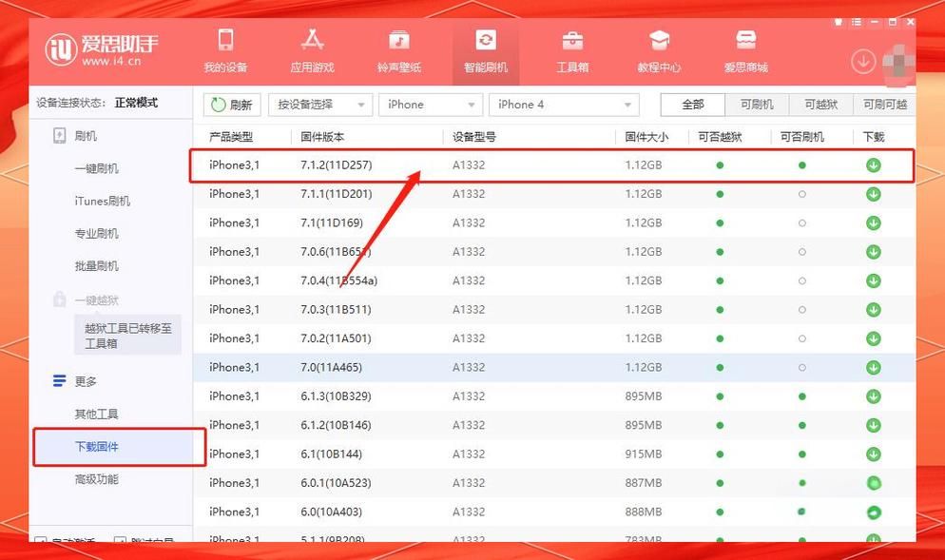
Task: Open the download manager circle icon
Action: [862, 60]
